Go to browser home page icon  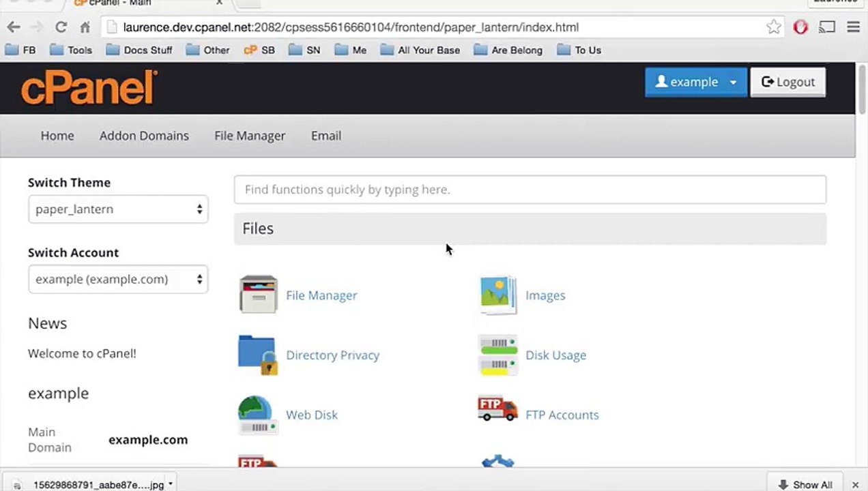(x=85, y=27)
